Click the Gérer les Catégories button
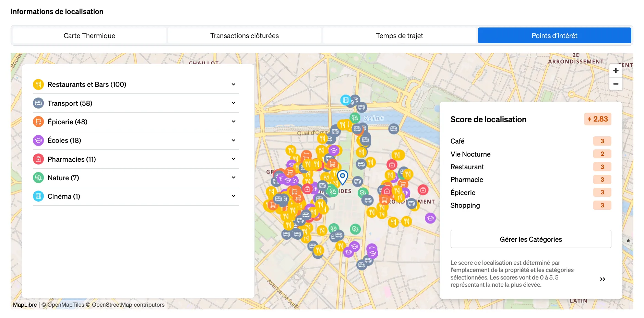 click(531, 239)
